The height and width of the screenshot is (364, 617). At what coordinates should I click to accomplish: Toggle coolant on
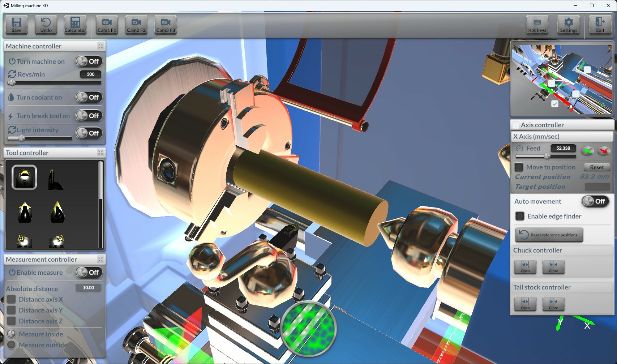pos(89,97)
